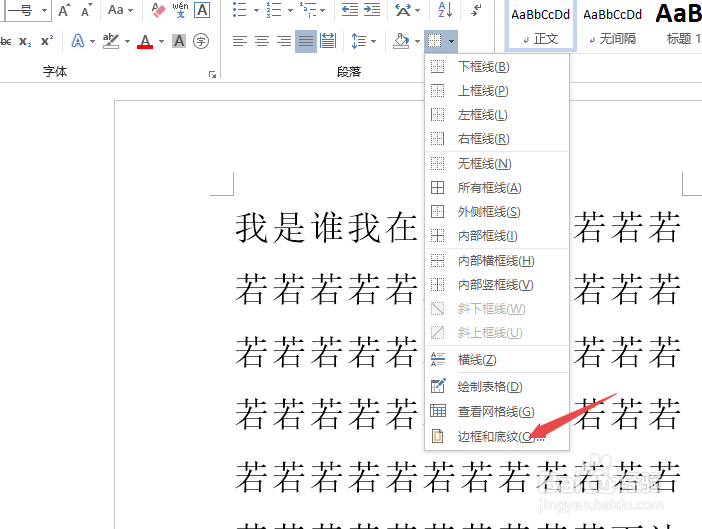Open Font dialog launcher

click(x=213, y=74)
